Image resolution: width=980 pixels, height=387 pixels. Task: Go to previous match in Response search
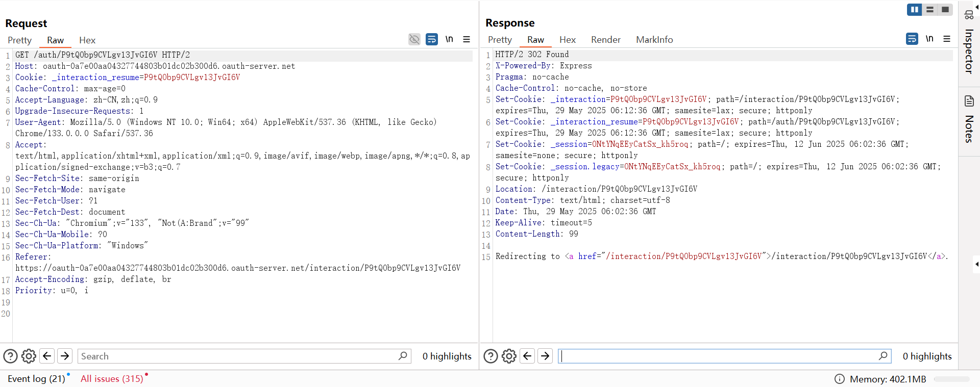point(527,356)
